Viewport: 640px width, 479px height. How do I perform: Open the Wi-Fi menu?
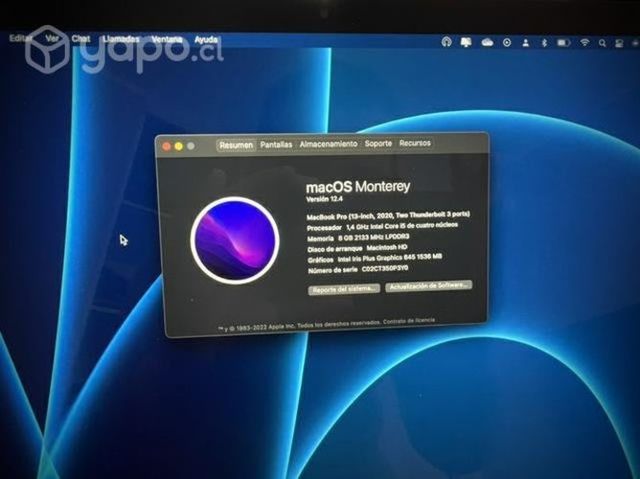585,42
